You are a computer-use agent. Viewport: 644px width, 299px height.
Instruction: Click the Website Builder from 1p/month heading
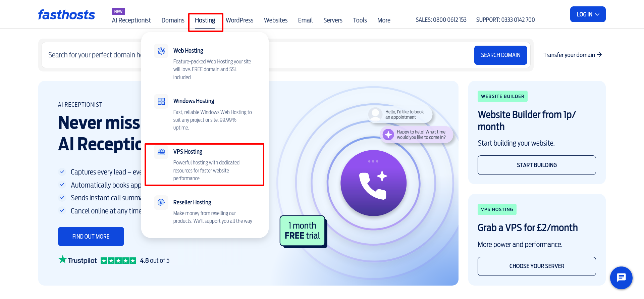(527, 120)
